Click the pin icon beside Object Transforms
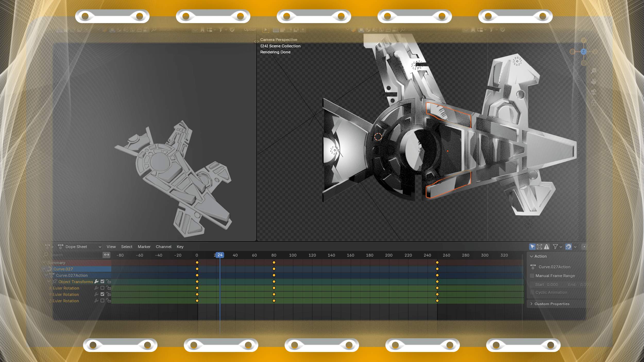 [x=55, y=281]
